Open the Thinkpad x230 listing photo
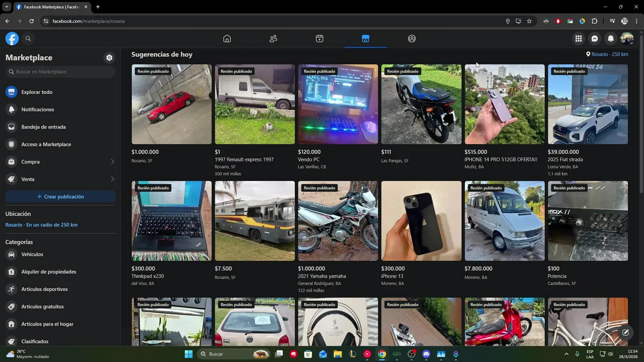This screenshot has height=362, width=644. pos(172,221)
